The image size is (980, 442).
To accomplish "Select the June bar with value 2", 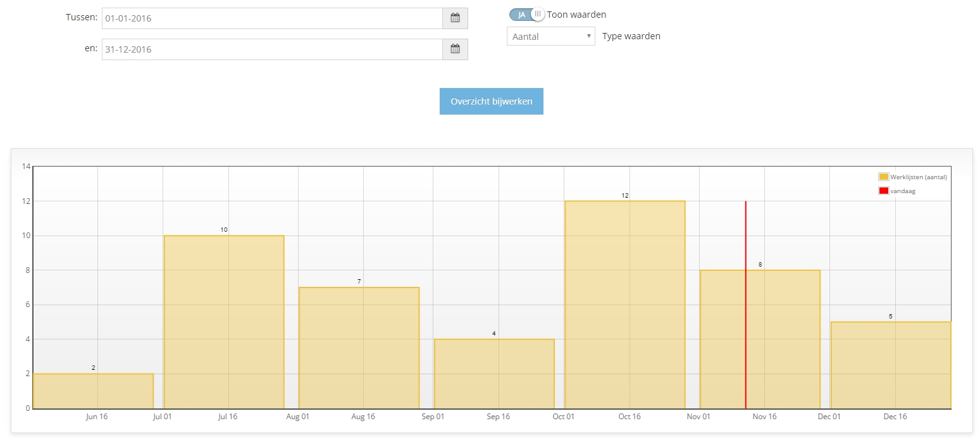I will coord(92,391).
